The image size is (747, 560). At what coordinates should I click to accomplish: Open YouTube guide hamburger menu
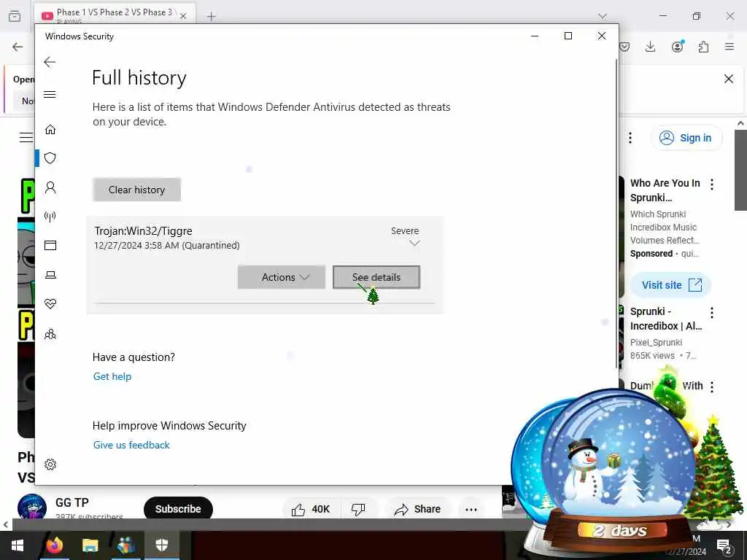(26, 138)
